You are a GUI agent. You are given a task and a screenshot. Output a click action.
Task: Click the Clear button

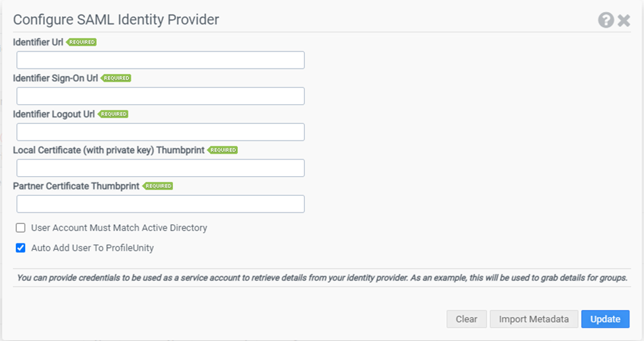point(466,319)
